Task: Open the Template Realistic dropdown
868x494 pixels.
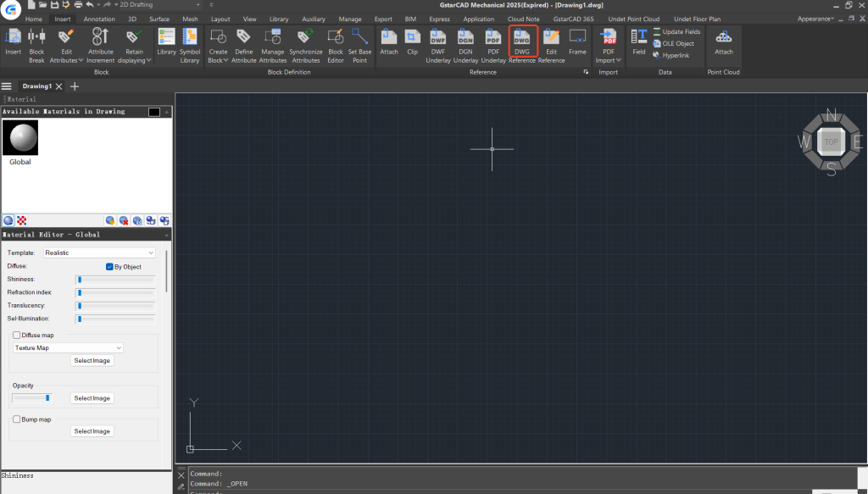Action: 99,253
